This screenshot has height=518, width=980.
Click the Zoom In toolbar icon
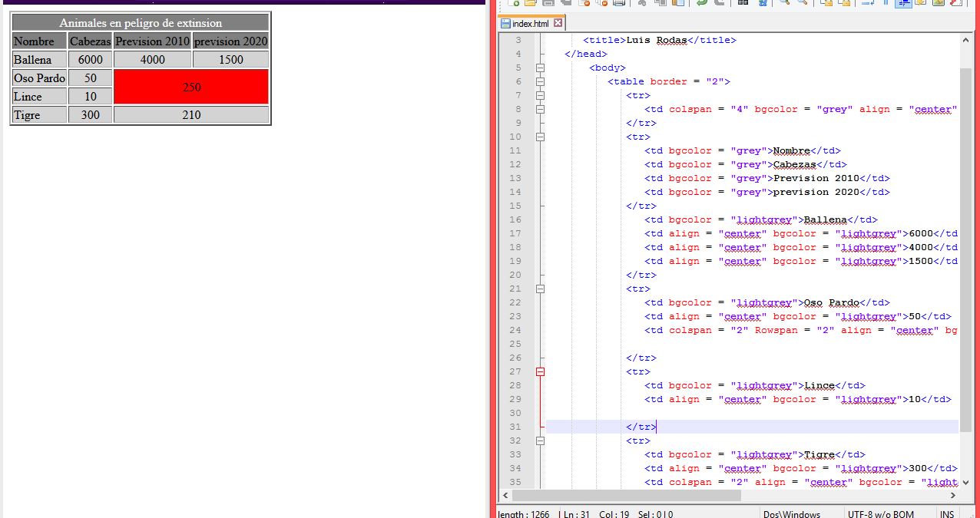click(785, 3)
